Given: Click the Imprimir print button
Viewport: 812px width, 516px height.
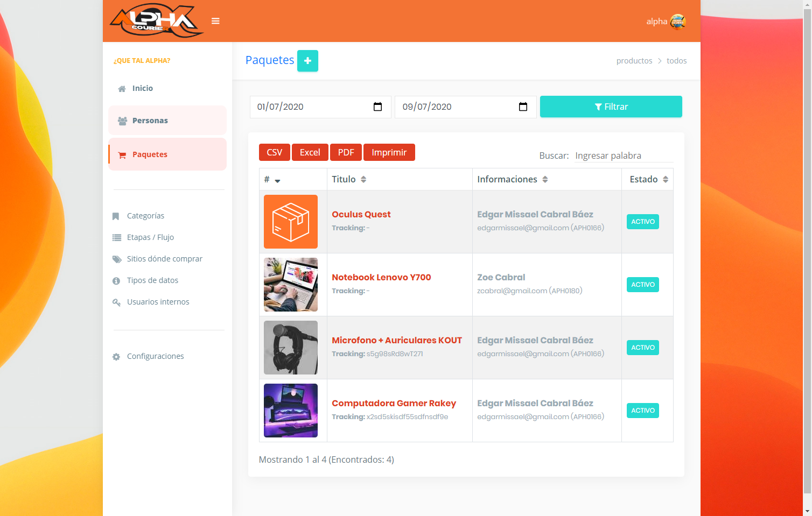Looking at the screenshot, I should 389,152.
